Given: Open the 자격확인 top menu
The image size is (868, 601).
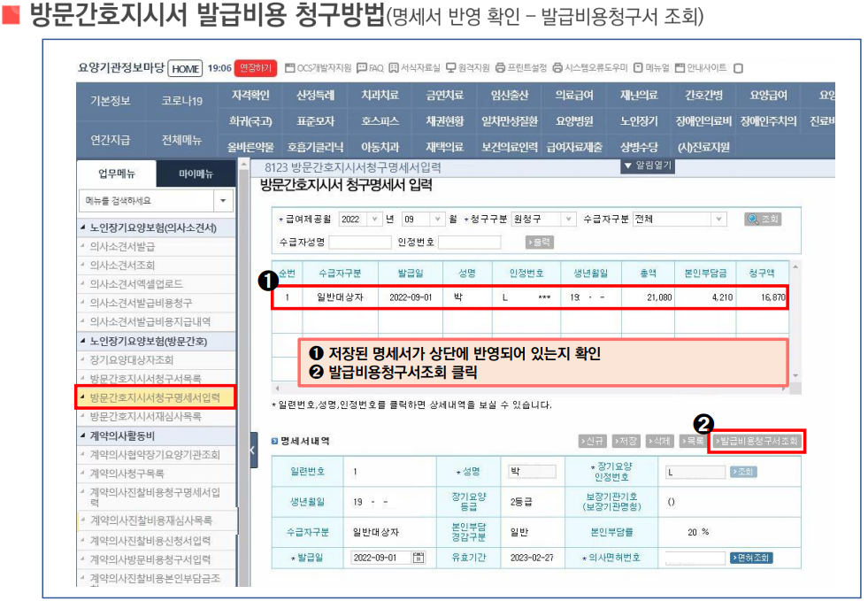Looking at the screenshot, I should (250, 96).
